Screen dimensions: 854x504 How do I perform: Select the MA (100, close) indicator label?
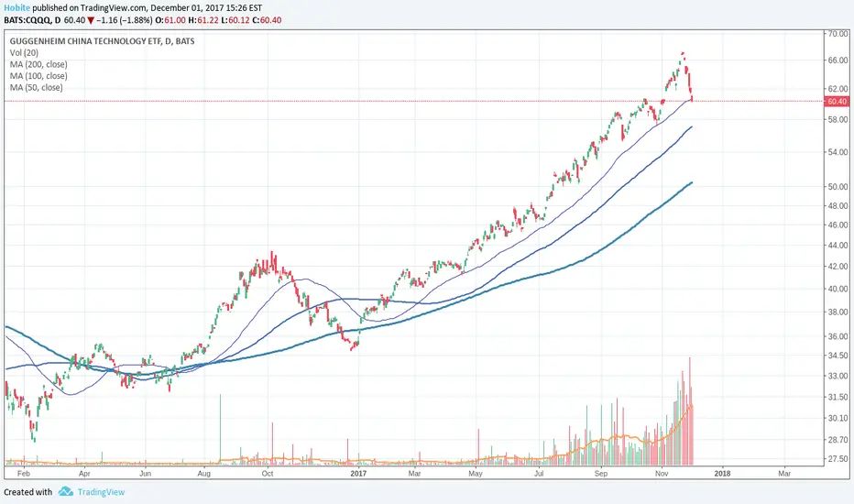coord(38,76)
